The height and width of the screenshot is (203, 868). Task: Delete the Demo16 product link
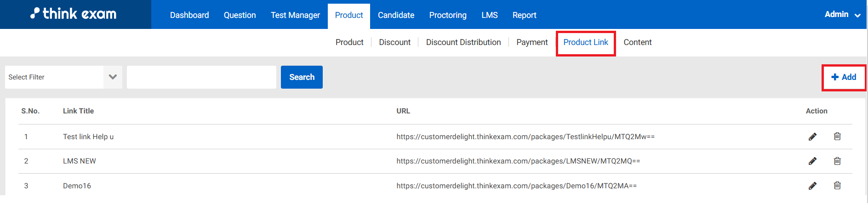pyautogui.click(x=837, y=186)
